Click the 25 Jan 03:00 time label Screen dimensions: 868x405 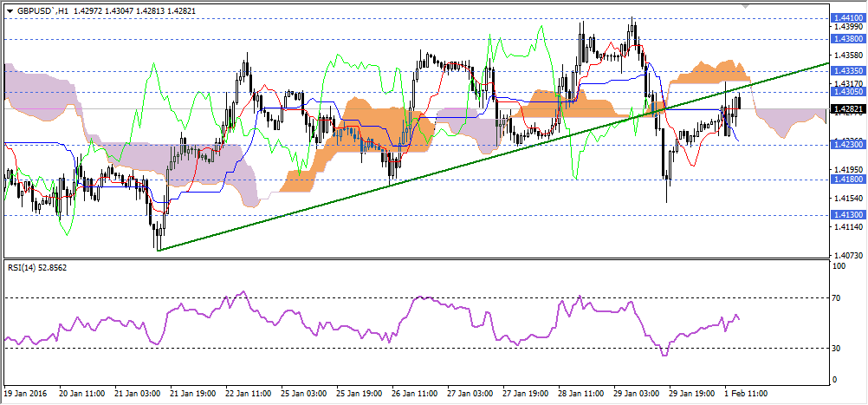point(303,394)
